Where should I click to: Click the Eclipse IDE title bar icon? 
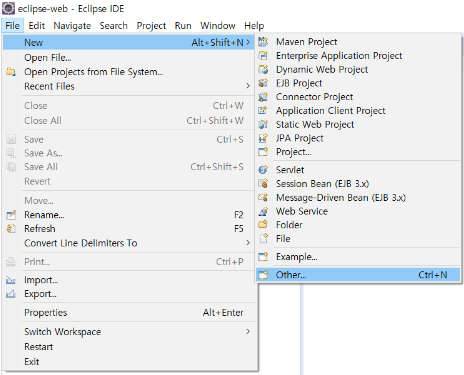[x=8, y=8]
